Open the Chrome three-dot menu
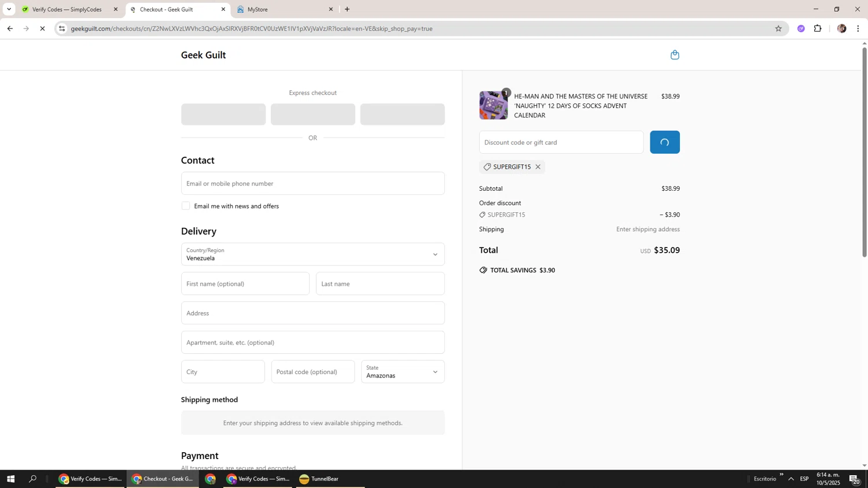 pos(858,28)
